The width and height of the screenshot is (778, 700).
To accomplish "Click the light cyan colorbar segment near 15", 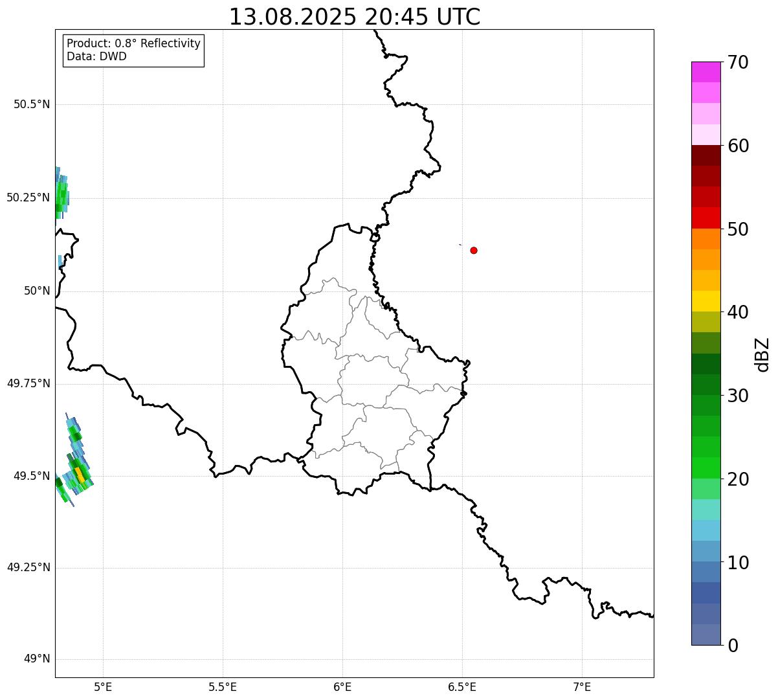I will 706,510.
